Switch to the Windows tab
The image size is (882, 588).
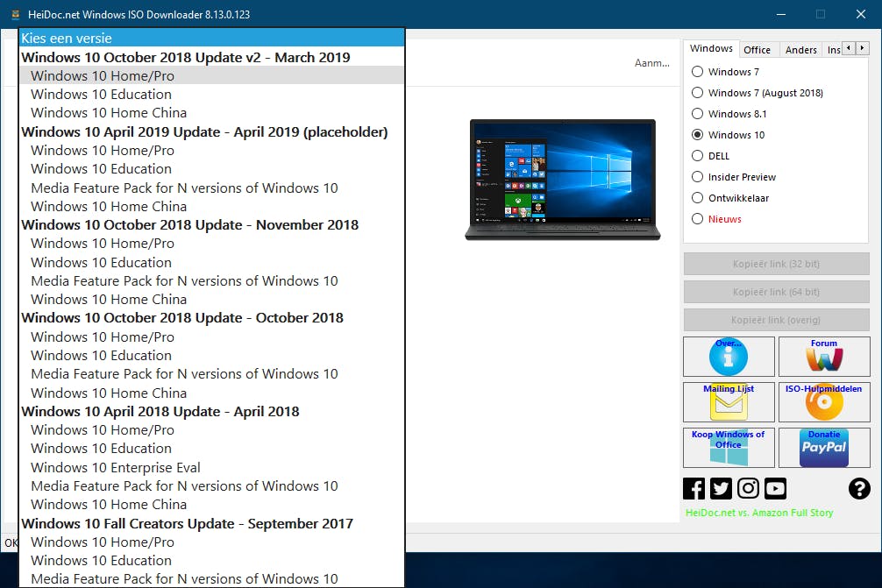coord(712,48)
